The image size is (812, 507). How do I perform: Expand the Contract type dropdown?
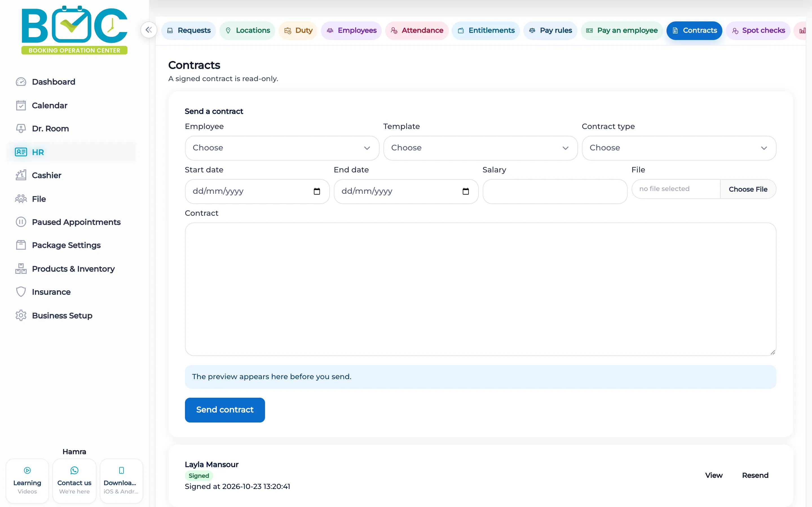coord(679,148)
